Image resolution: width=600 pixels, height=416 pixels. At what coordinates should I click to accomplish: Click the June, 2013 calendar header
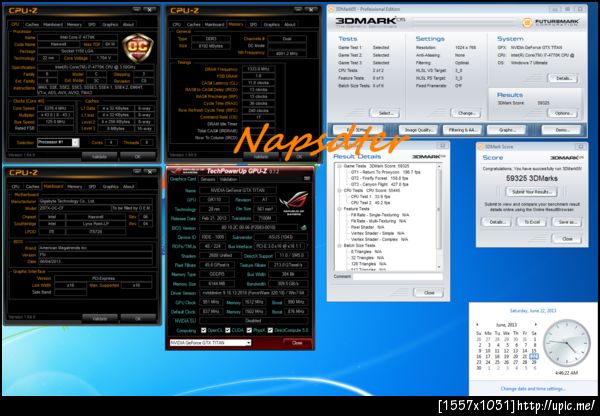point(506,325)
